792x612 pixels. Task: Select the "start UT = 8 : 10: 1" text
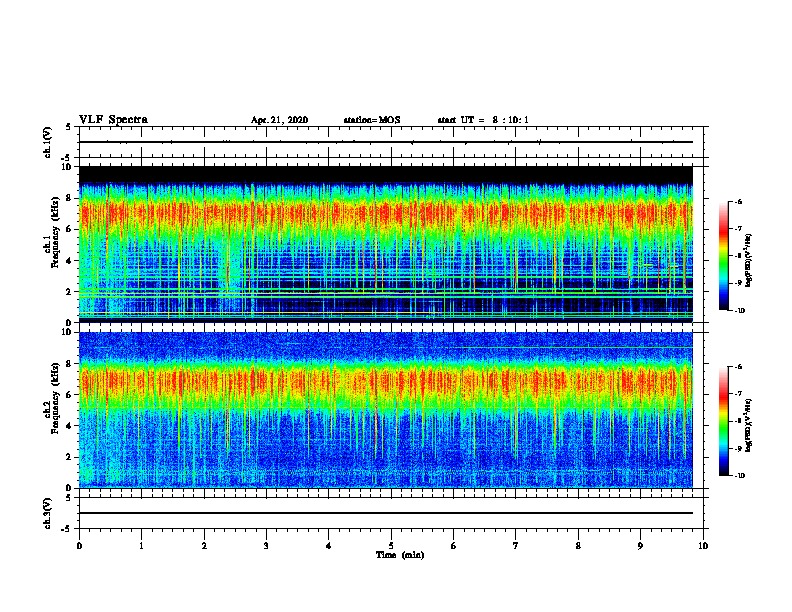[x=483, y=120]
